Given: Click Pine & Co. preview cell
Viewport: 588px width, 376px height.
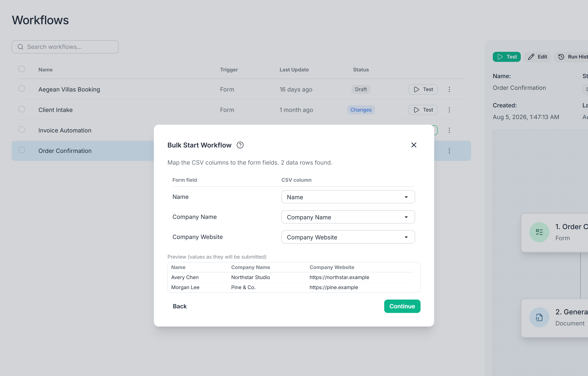Looking at the screenshot, I should point(243,288).
